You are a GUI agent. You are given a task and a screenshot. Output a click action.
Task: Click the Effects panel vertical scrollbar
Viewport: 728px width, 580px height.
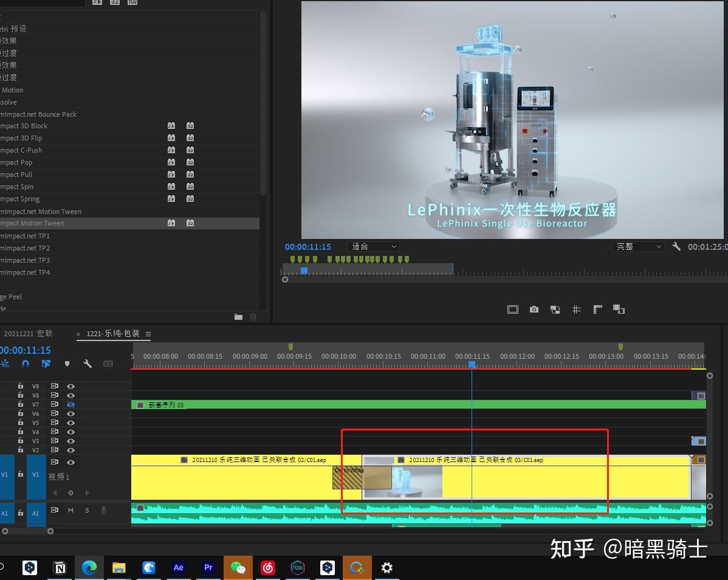coord(263,105)
